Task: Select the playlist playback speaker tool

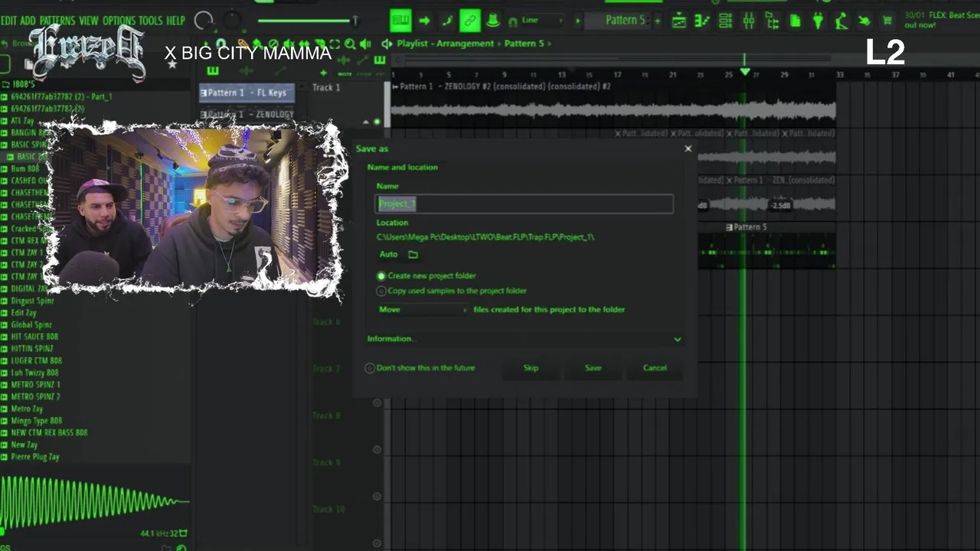Action: pyautogui.click(x=365, y=44)
